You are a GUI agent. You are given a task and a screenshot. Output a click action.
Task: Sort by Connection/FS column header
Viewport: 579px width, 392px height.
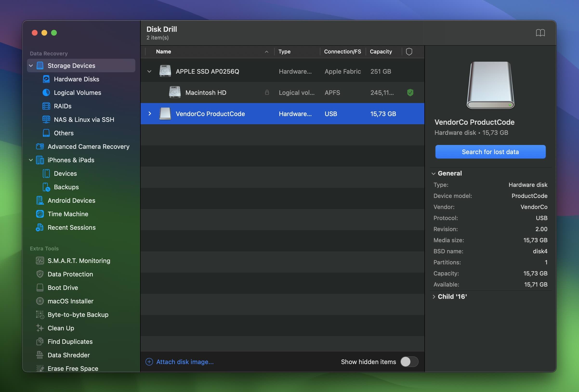pyautogui.click(x=342, y=52)
